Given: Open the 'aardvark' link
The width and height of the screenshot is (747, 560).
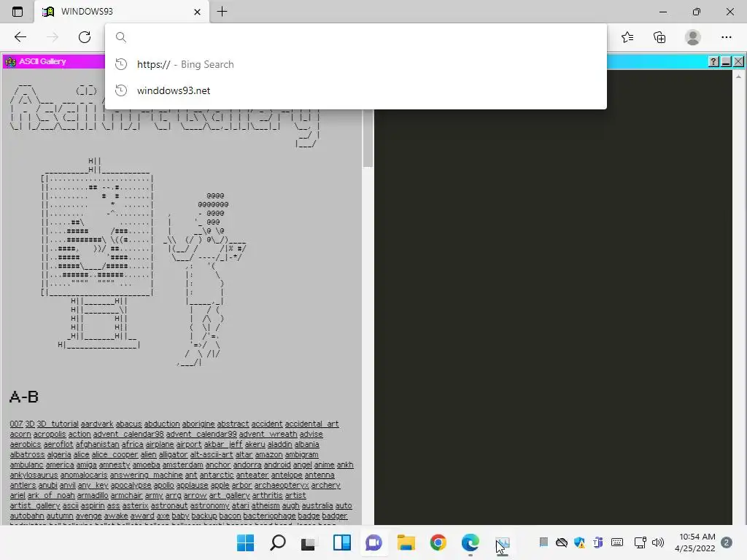Looking at the screenshot, I should click(97, 424).
